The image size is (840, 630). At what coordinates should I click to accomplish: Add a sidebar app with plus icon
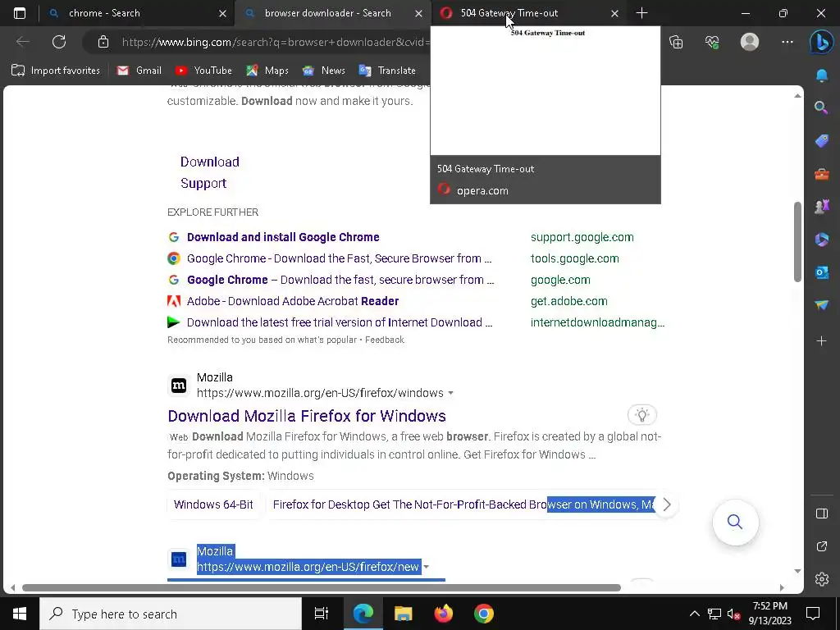pyautogui.click(x=822, y=340)
